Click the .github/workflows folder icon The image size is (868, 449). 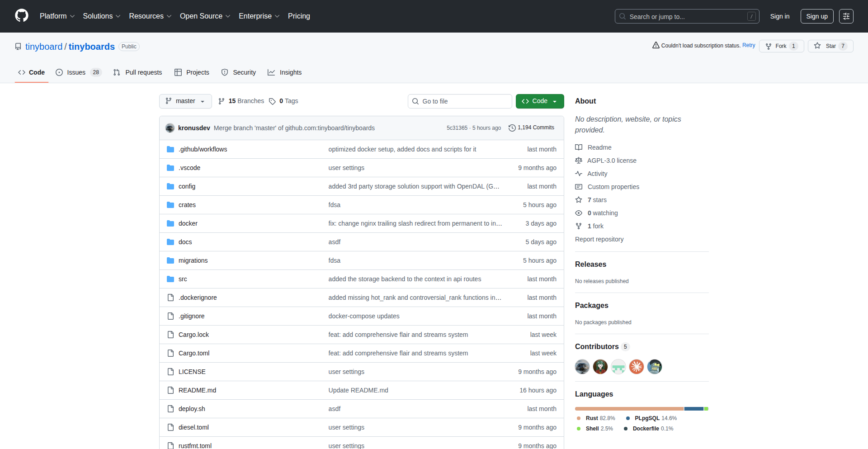pyautogui.click(x=170, y=149)
